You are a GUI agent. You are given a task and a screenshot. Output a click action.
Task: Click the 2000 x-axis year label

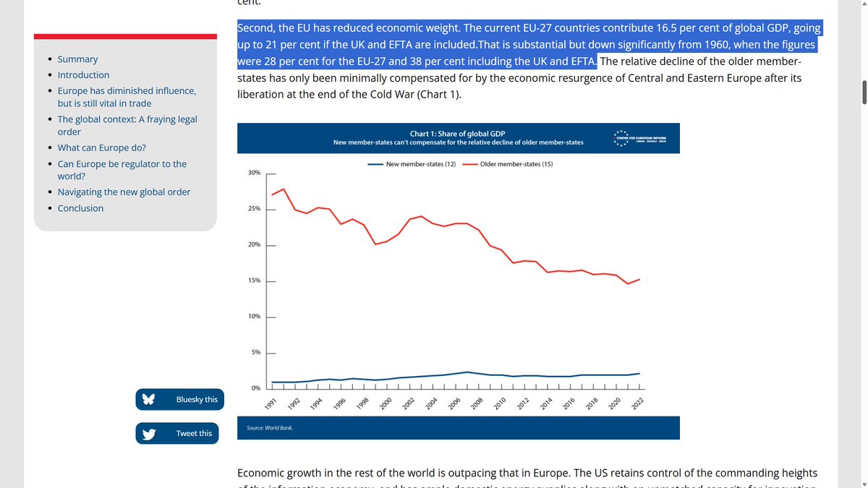[x=384, y=403]
